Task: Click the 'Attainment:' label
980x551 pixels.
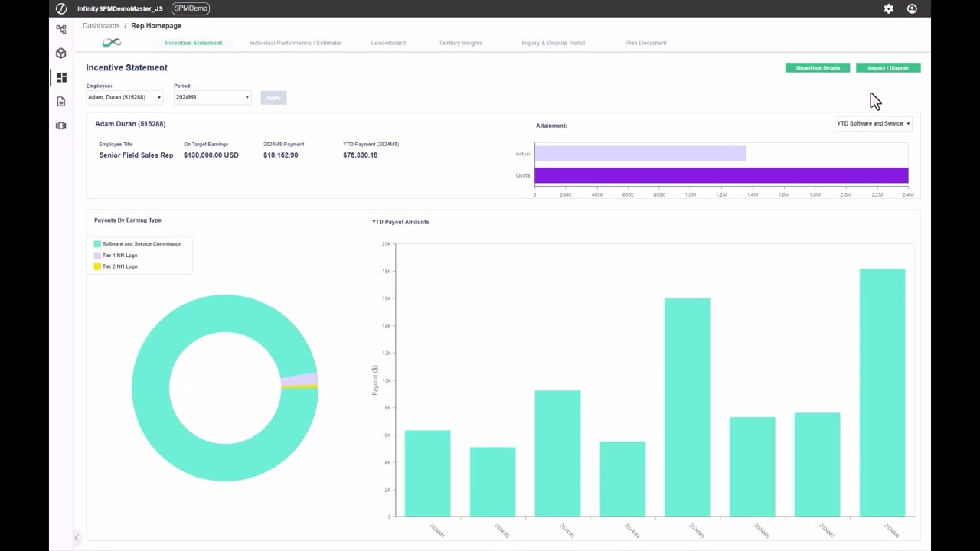Action: tap(551, 126)
